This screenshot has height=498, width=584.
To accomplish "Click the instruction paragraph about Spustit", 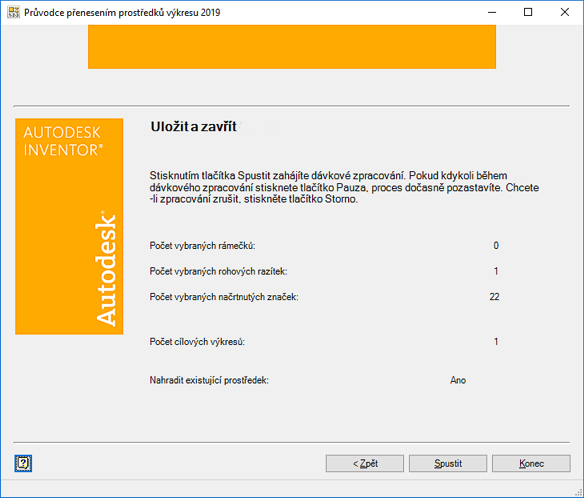I will tap(344, 187).
